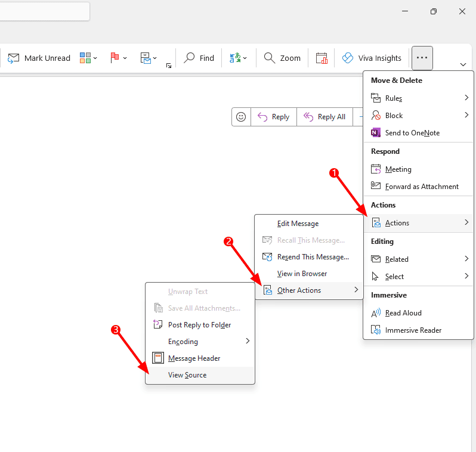The width and height of the screenshot is (476, 452).
Task: Click the three-dot more commands button
Action: click(x=422, y=58)
